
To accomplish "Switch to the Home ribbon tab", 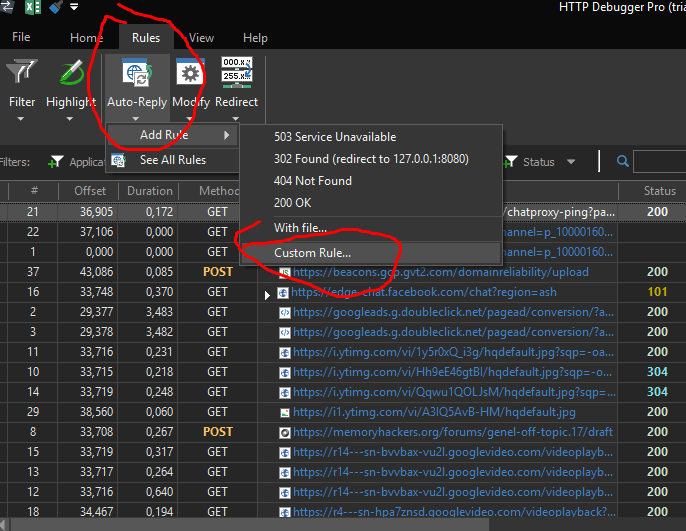I will click(x=86, y=38).
